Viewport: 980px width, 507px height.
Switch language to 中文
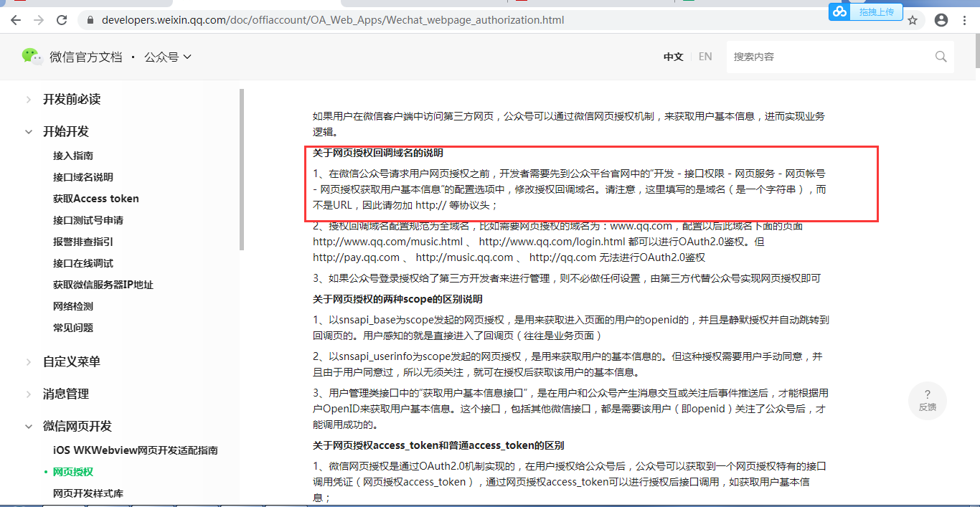tap(673, 57)
